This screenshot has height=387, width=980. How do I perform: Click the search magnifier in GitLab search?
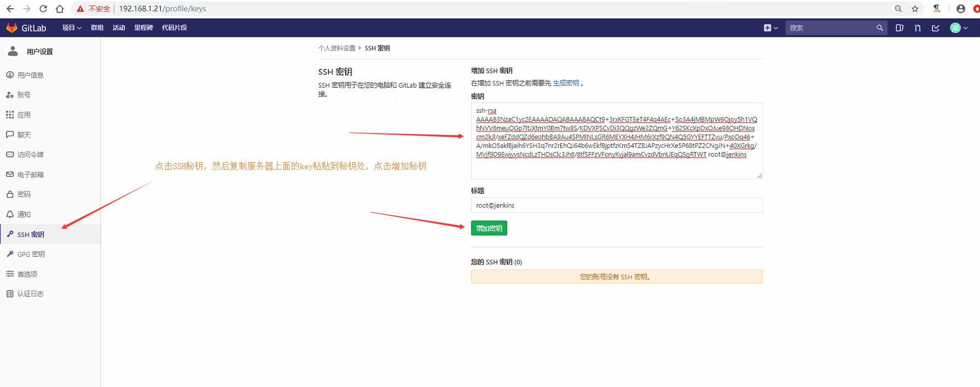(x=879, y=28)
